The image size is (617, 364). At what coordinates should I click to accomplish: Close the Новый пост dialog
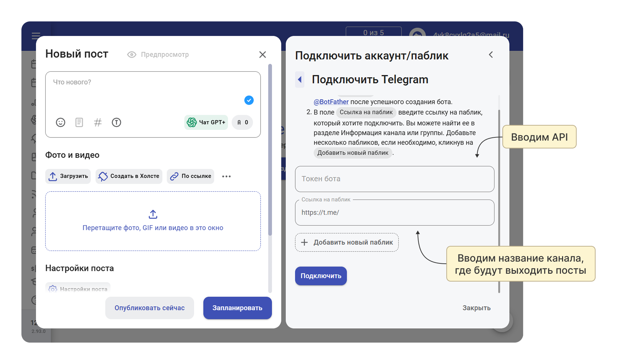[x=263, y=55]
